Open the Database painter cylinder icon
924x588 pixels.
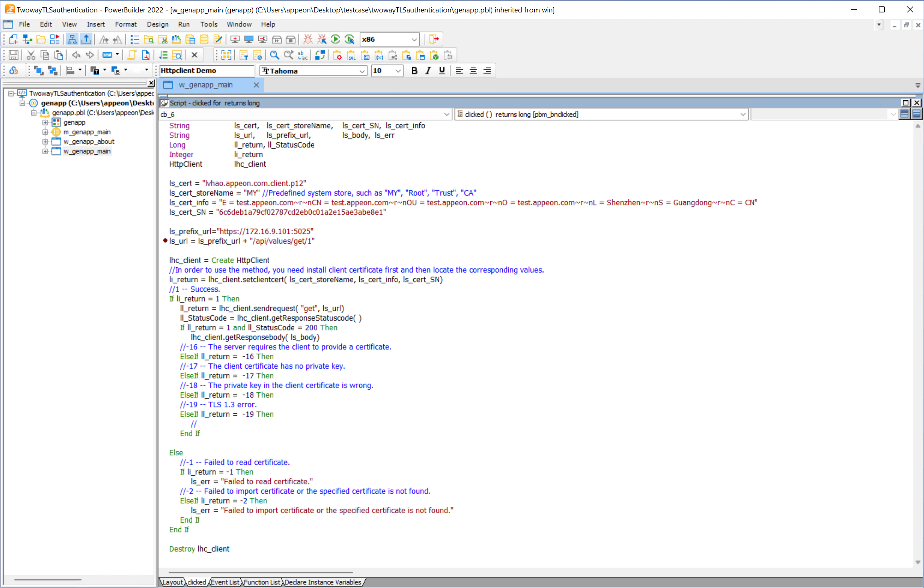[x=204, y=39]
